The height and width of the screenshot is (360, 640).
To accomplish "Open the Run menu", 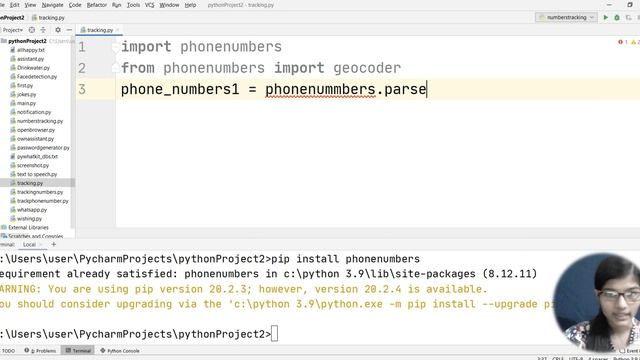I will point(116,5).
